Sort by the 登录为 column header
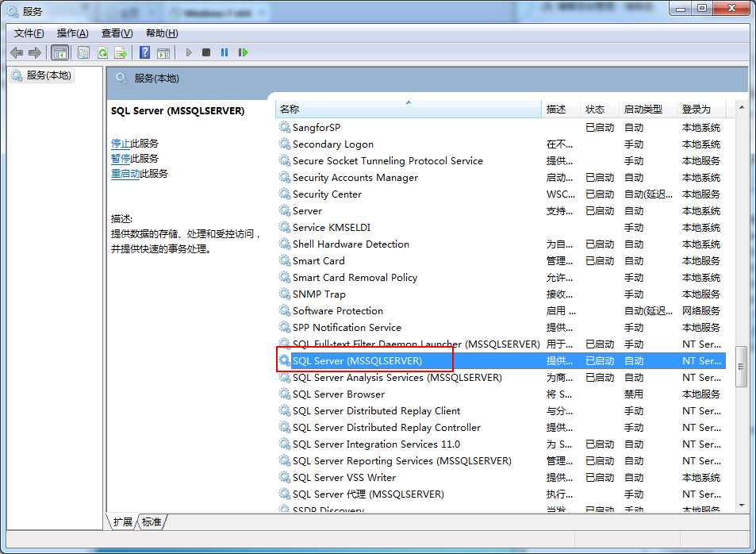Viewport: 756px width, 554px height. (x=701, y=109)
